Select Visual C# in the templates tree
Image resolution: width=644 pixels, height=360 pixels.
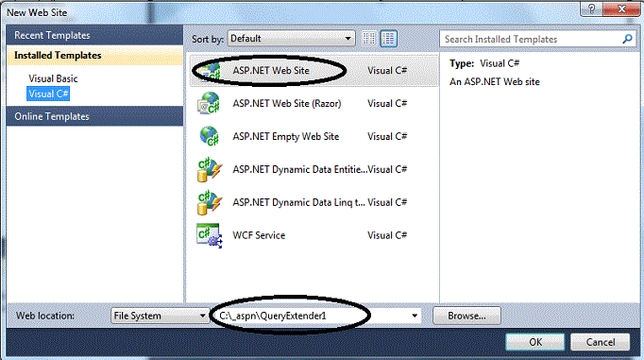coord(48,94)
